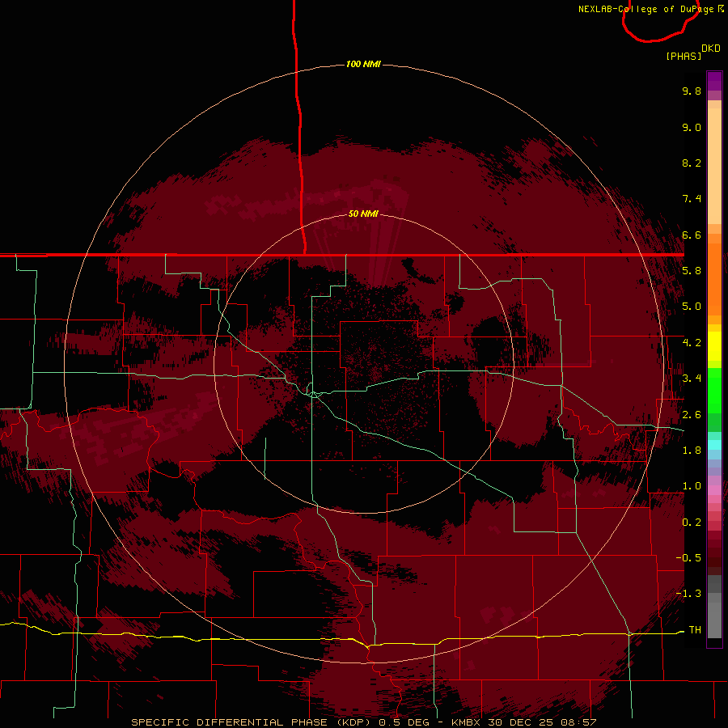Click the 8.2 legend value
Viewport: 728px width, 728px height.
coord(692,163)
